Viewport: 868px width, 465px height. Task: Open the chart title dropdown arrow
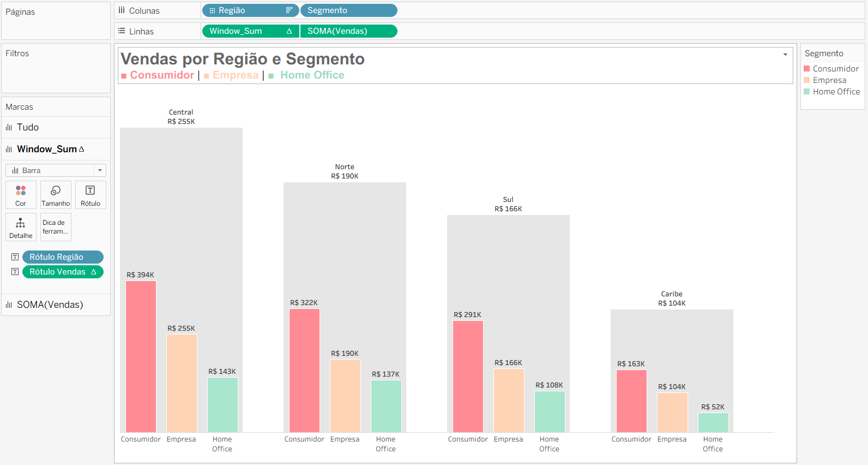point(785,55)
